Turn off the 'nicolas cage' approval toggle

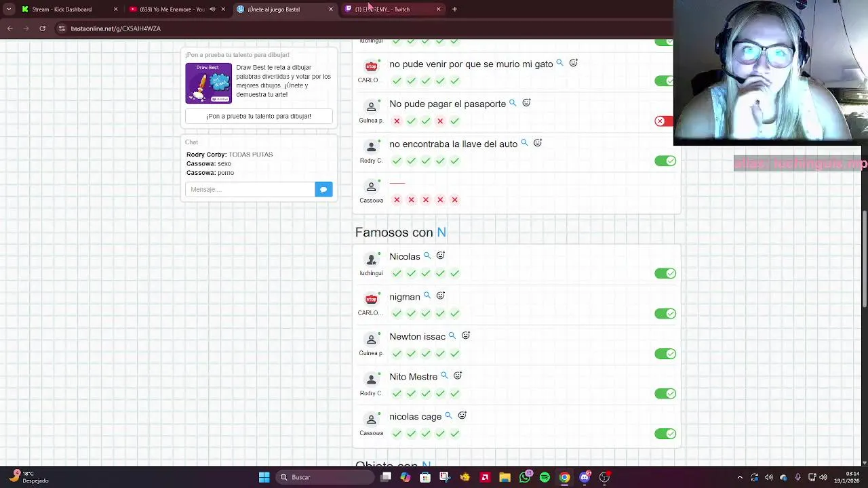coord(665,434)
